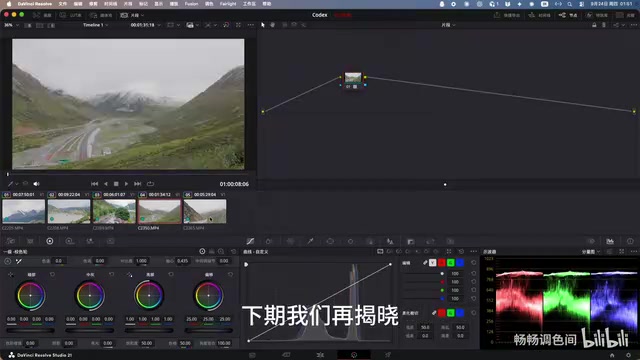Toggle soft clip blue channel

460,313
